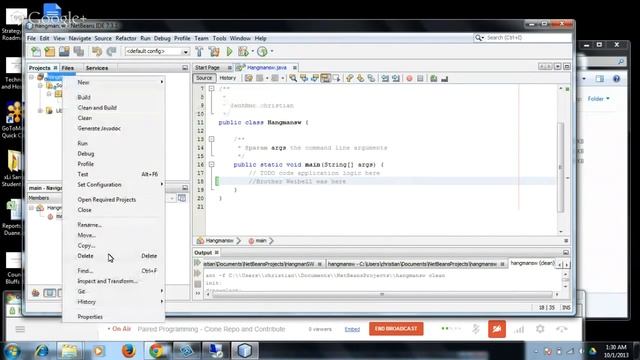Click the Open Project toolbar icon
Screen dimensions: 640x360
click(64, 51)
